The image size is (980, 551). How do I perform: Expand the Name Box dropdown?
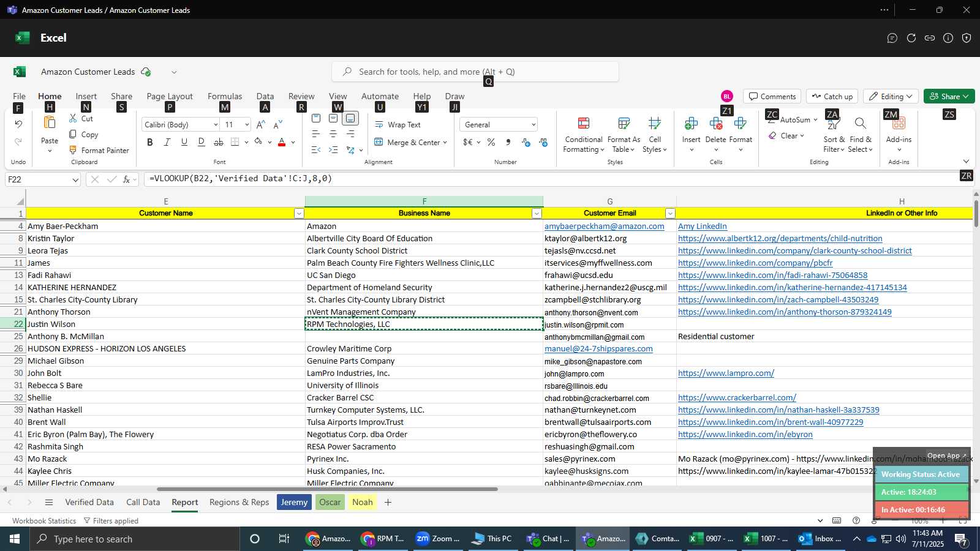tap(75, 180)
